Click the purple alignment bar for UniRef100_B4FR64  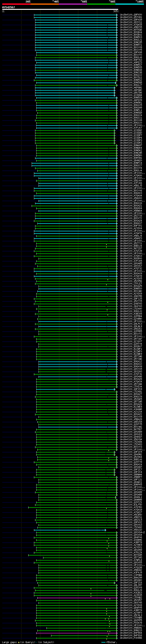click(x=77, y=633)
